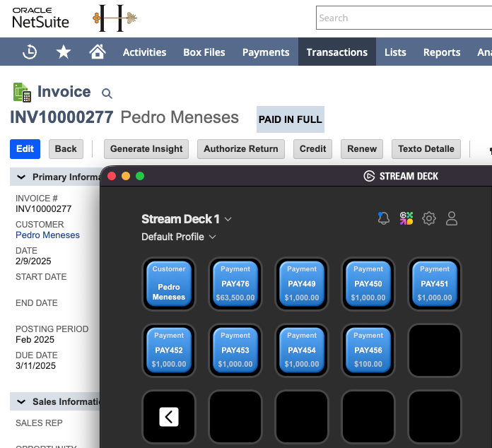492x448 pixels.
Task: Minimize the Stream Deck window with yellow button
Action: tap(126, 176)
